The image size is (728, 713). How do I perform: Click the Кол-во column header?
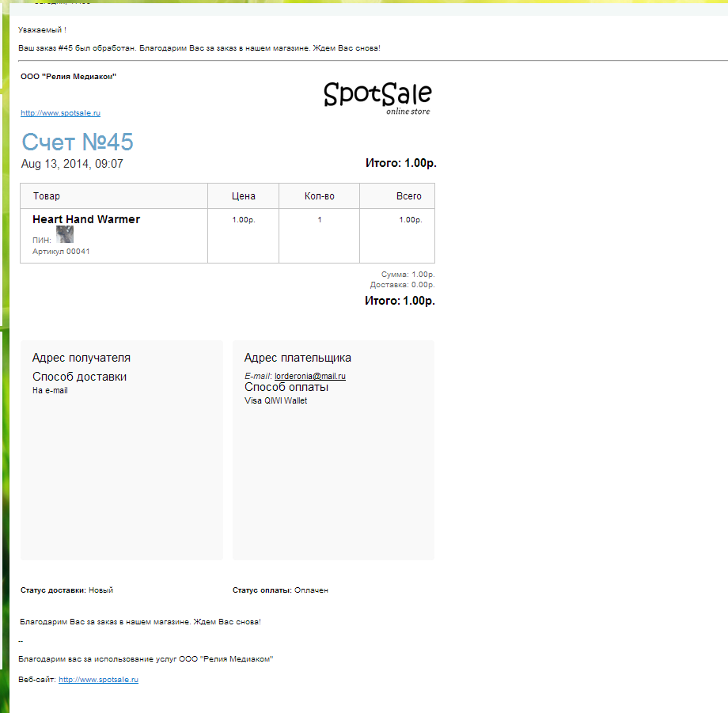click(319, 196)
